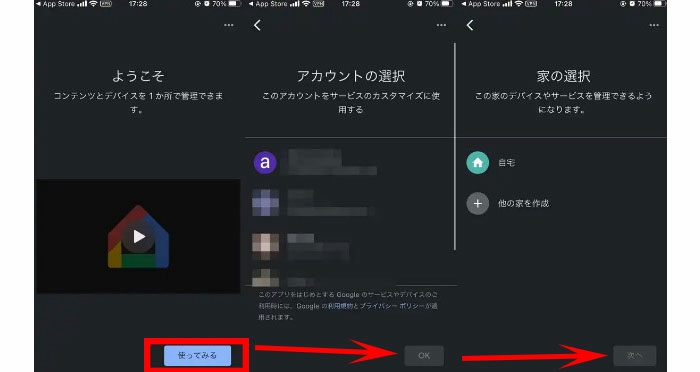Open the three-dot menu on welcome screen
Viewport: 700px width, 372px height.
[229, 25]
